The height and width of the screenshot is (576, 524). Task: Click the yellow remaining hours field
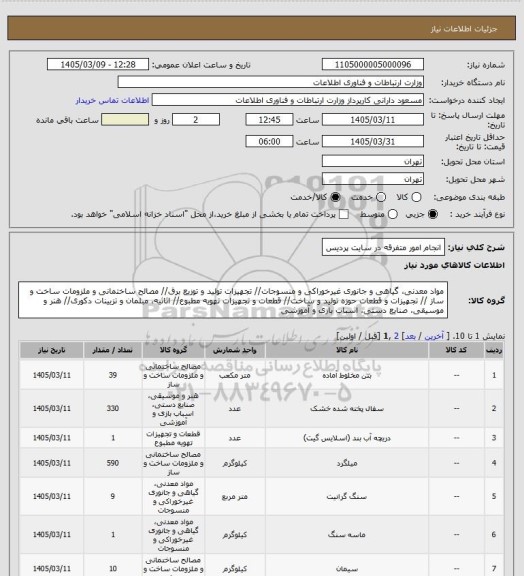(125, 120)
